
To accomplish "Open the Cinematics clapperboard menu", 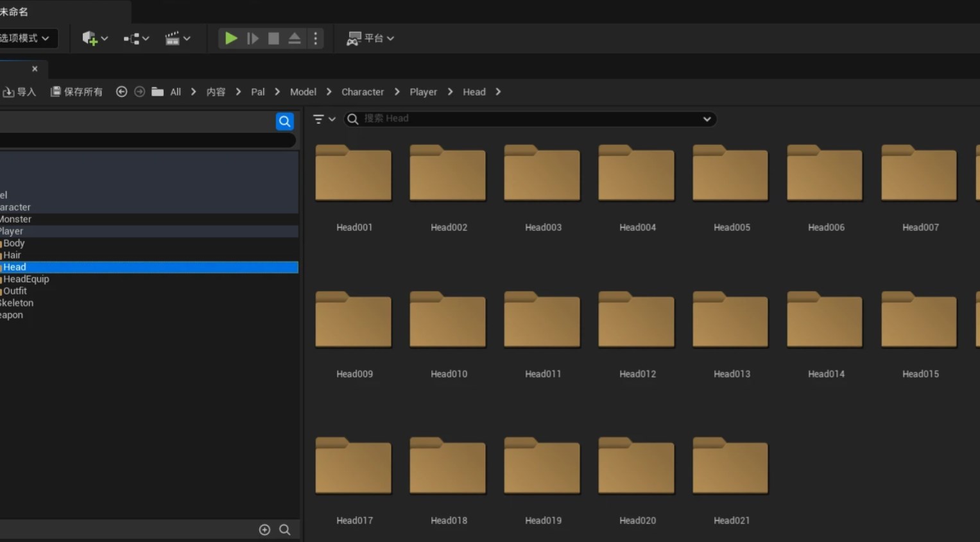I will [x=178, y=38].
